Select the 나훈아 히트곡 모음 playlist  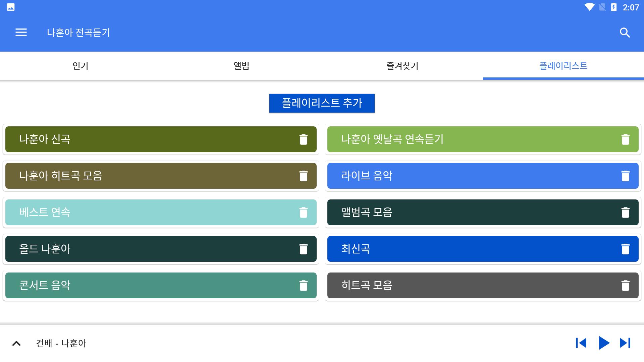coord(148,176)
